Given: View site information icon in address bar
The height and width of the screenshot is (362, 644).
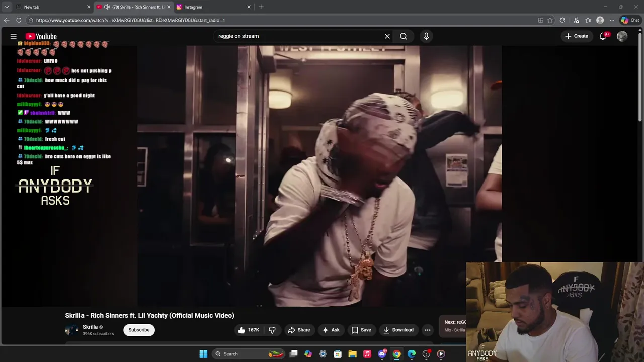Looking at the screenshot, I should click(31, 20).
